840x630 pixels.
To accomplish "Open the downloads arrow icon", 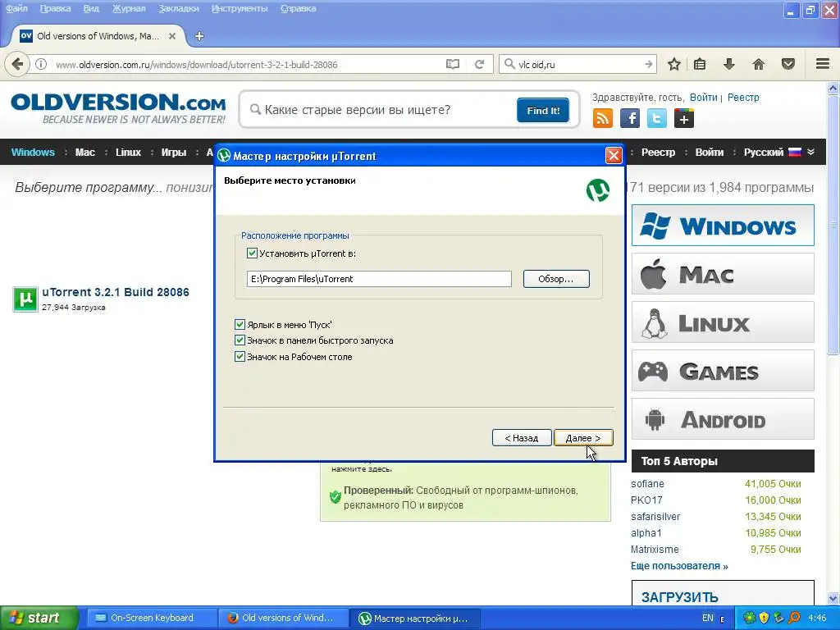I will [729, 64].
